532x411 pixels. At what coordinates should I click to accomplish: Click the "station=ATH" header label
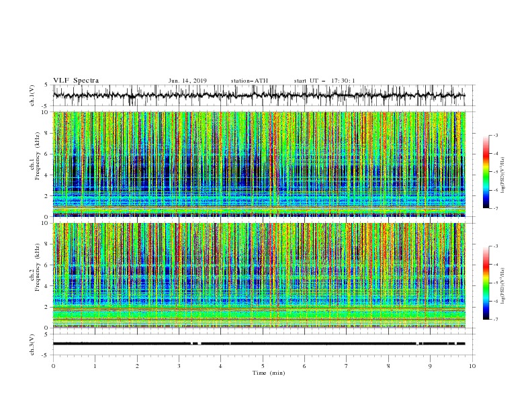pos(249,81)
